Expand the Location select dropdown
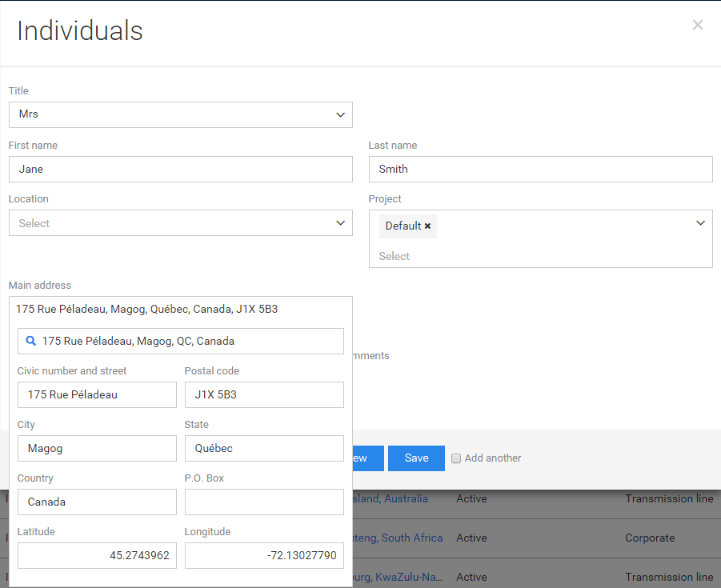The image size is (721, 588). point(181,223)
